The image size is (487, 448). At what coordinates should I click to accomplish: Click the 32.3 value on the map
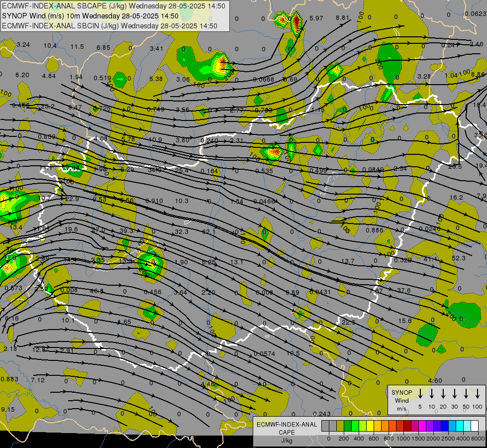point(182,231)
